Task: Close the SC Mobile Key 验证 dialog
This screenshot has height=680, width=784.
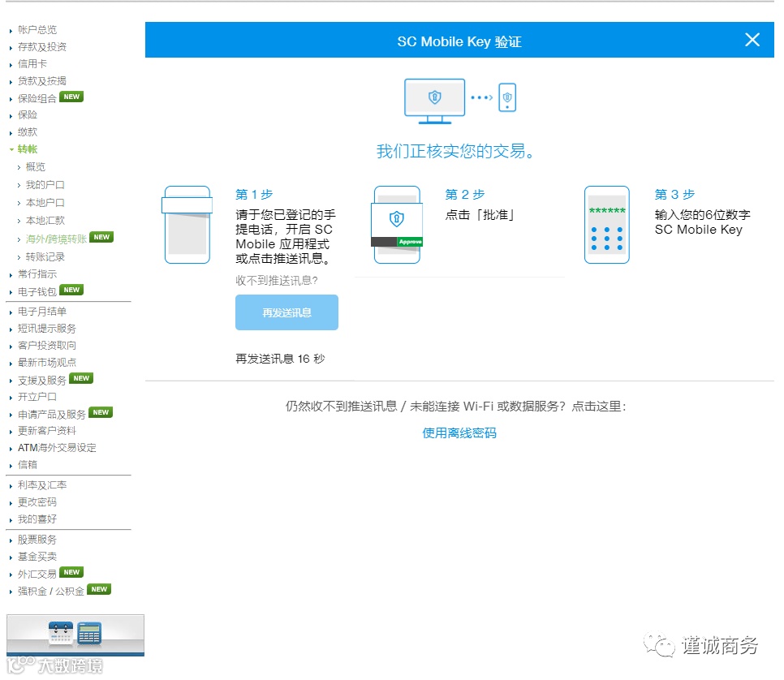Action: 752,40
